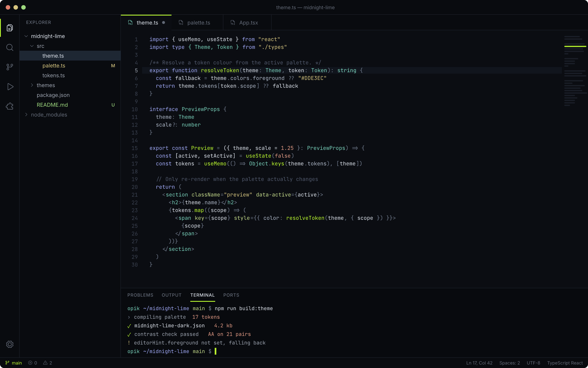Click the editorHint.foreground warning line
Screen dimensions: 588x368
click(x=197, y=343)
